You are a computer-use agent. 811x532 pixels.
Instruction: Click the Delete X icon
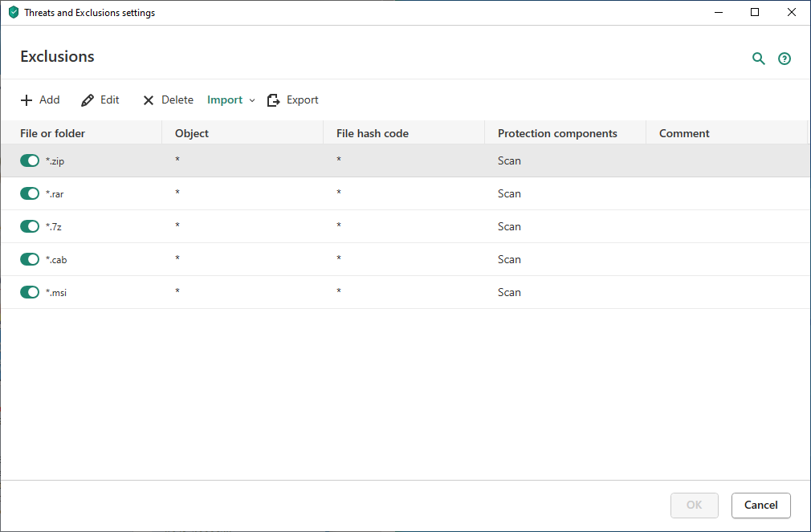pos(149,100)
